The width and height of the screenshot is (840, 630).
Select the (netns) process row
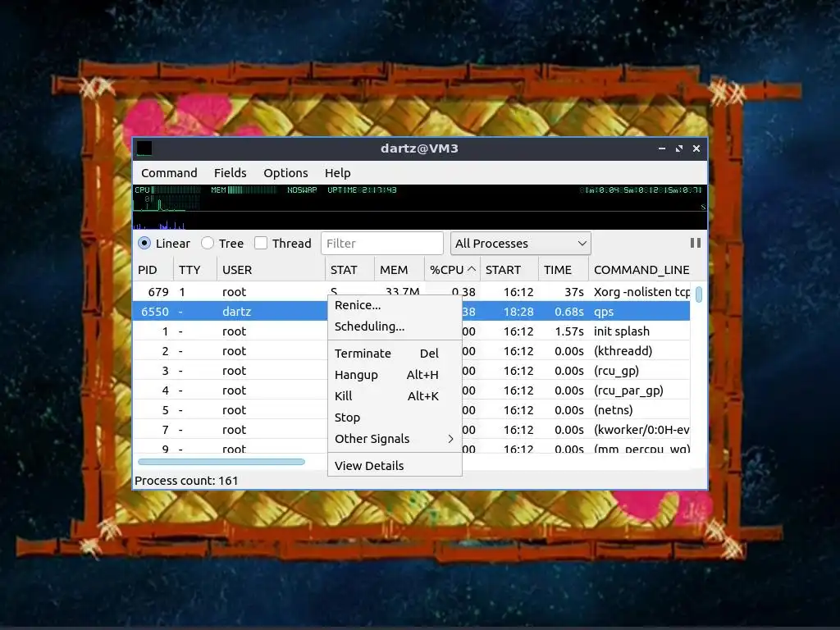pos(411,410)
